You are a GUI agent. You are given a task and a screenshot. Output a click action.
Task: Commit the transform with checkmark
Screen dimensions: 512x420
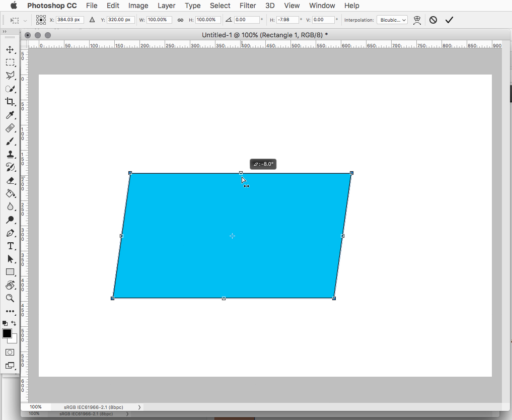click(x=449, y=20)
